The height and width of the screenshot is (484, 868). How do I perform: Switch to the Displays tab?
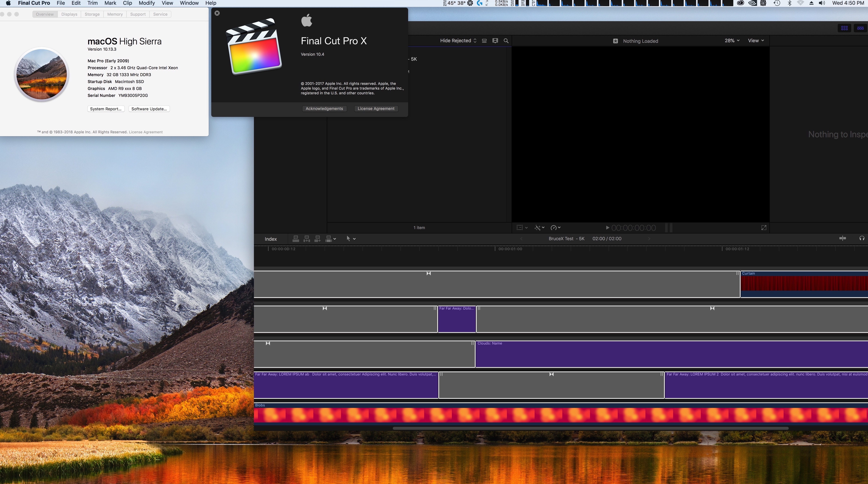tap(69, 14)
